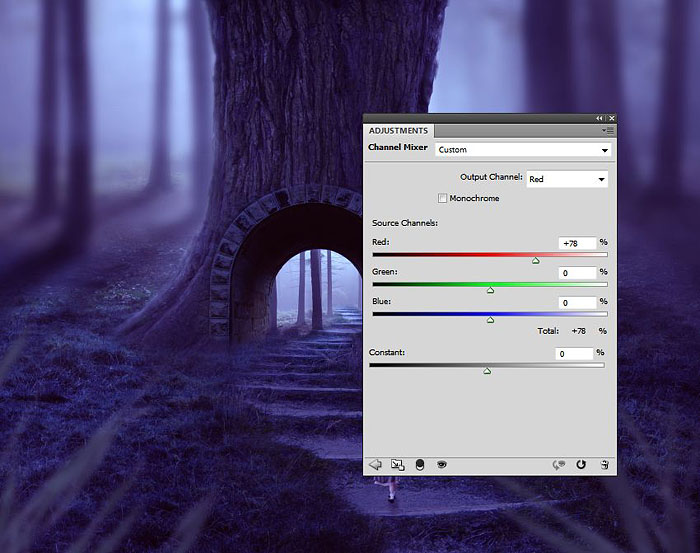
Task: Open the Output Channel dropdown
Action: [x=567, y=179]
